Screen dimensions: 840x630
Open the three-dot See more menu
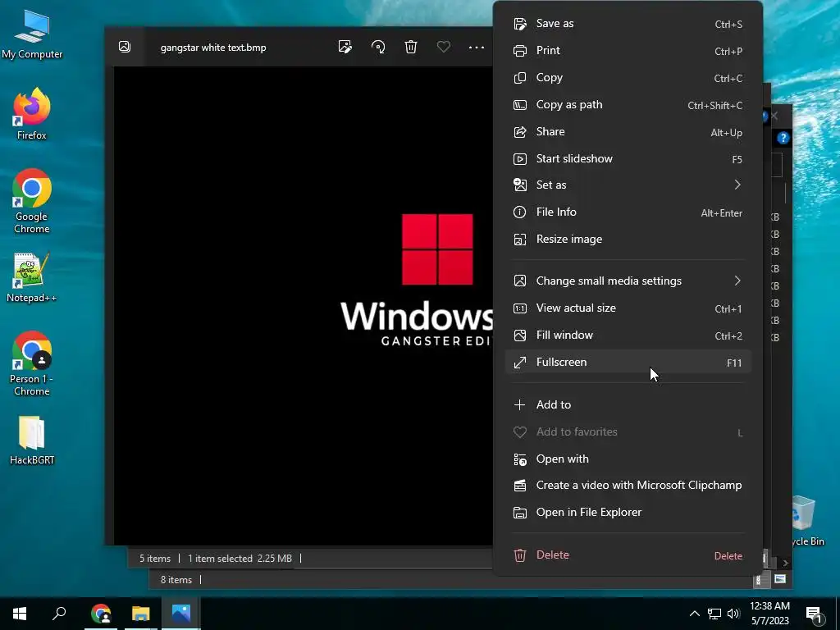click(x=477, y=47)
